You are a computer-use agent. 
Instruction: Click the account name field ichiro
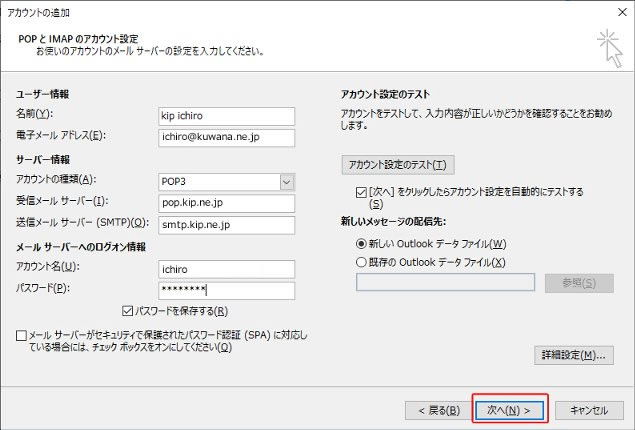click(226, 268)
